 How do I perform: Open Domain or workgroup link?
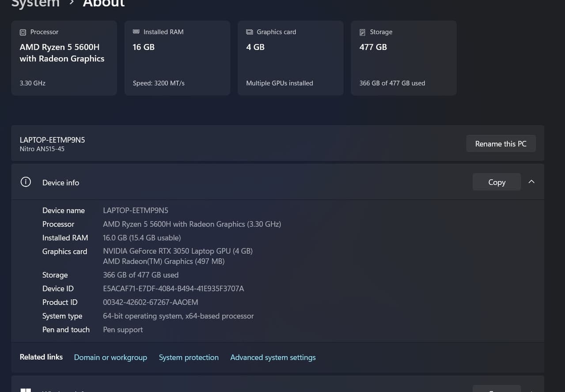pyautogui.click(x=110, y=357)
